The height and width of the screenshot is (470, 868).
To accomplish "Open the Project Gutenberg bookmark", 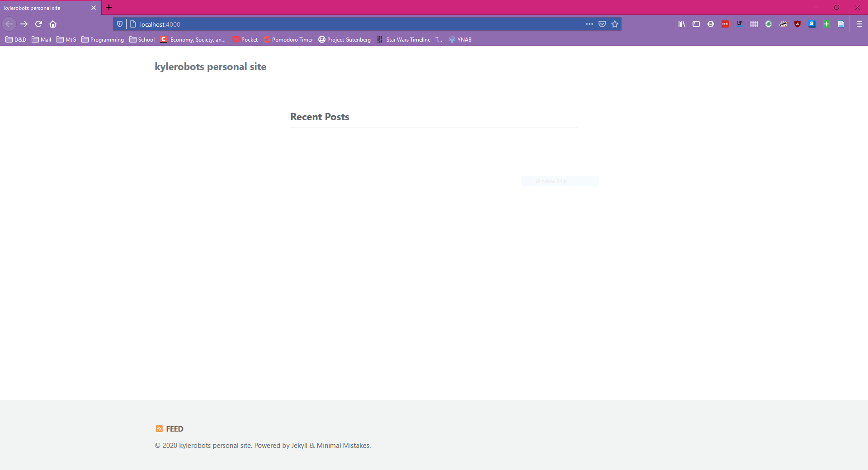I will [344, 40].
